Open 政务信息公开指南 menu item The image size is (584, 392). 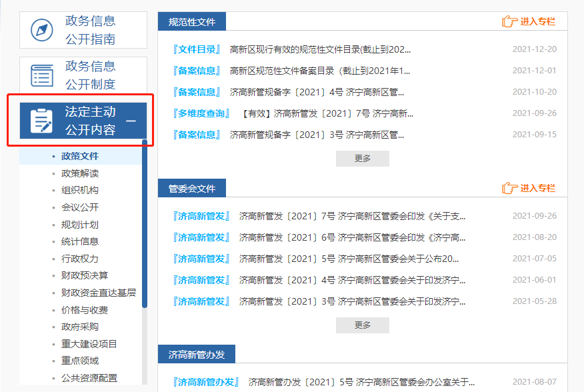click(83, 30)
